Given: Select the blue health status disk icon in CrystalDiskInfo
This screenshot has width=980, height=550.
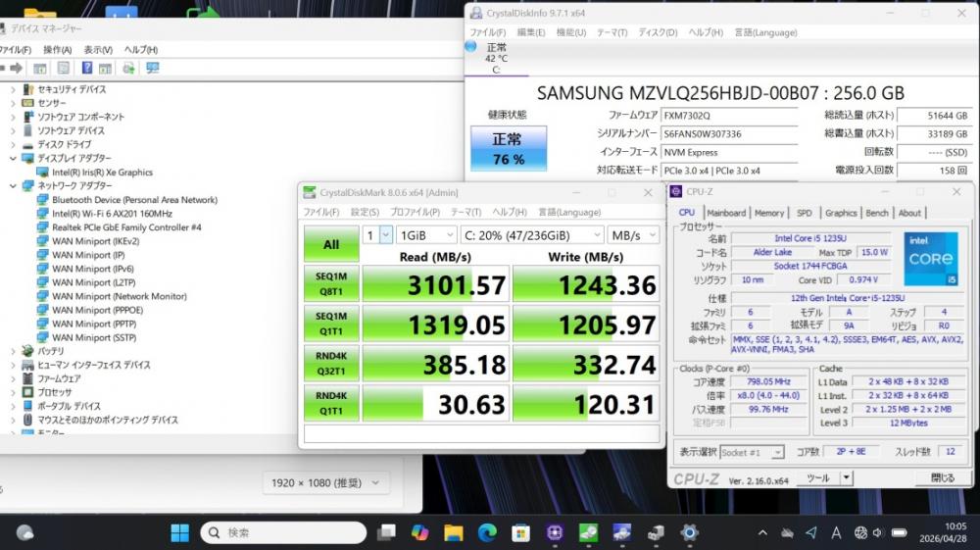Looking at the screenshot, I should [x=471, y=46].
